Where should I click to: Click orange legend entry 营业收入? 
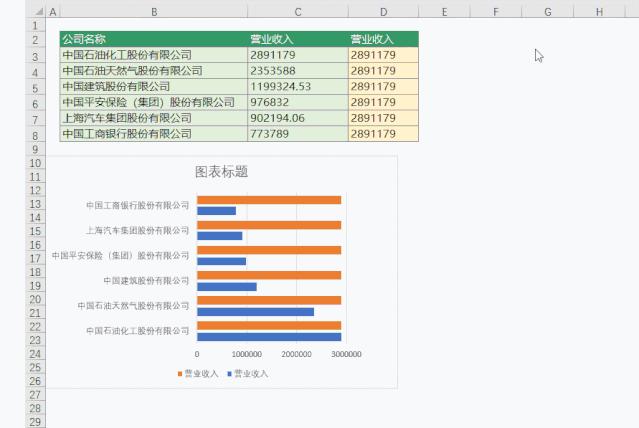point(198,373)
